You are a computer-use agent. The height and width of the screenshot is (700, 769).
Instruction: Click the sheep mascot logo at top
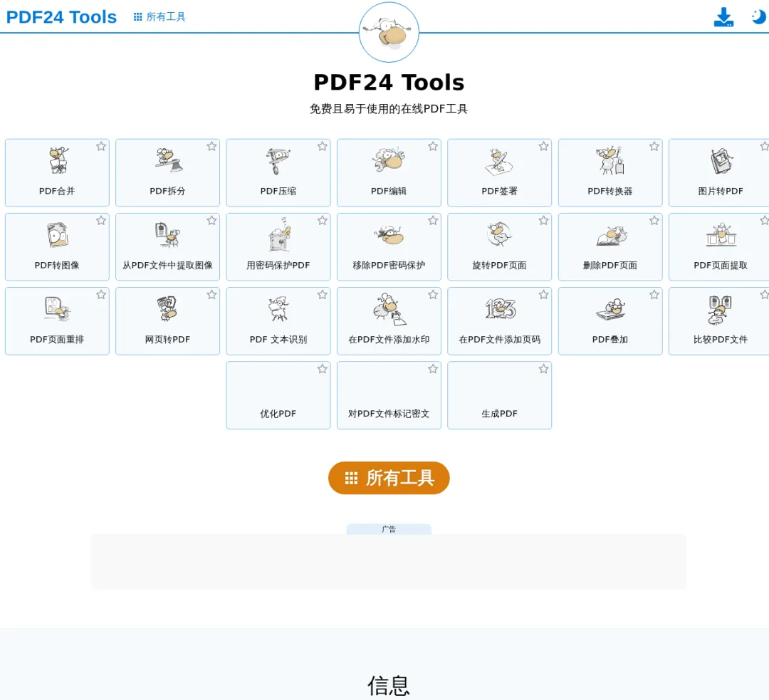pos(389,32)
